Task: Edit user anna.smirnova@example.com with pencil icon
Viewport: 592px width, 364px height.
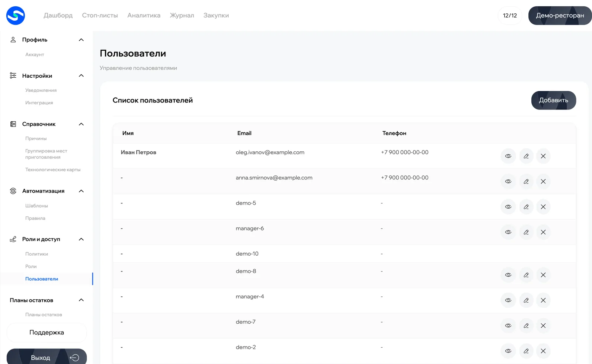Action: [x=526, y=181]
